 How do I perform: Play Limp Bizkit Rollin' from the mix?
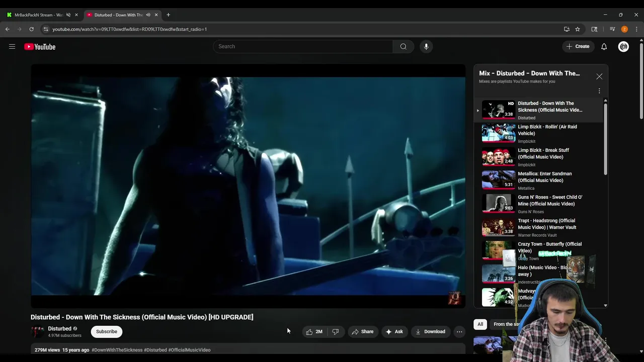[539, 133]
